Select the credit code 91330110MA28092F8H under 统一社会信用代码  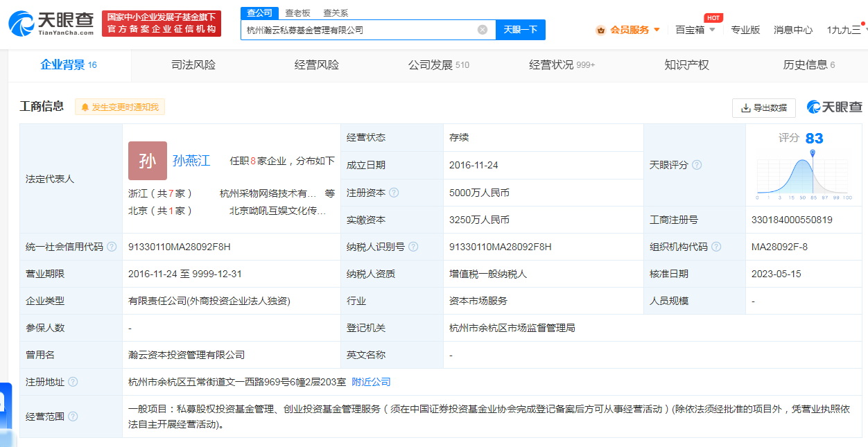180,247
